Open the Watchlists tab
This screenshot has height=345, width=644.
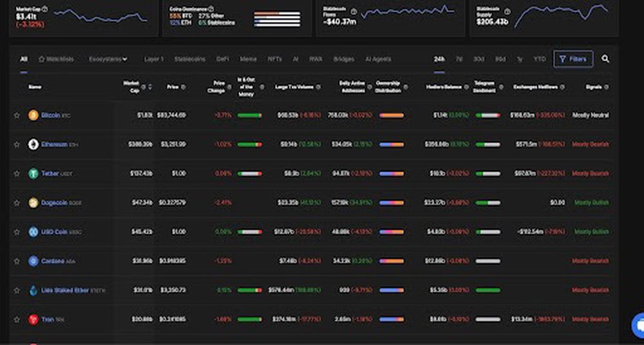(x=56, y=59)
